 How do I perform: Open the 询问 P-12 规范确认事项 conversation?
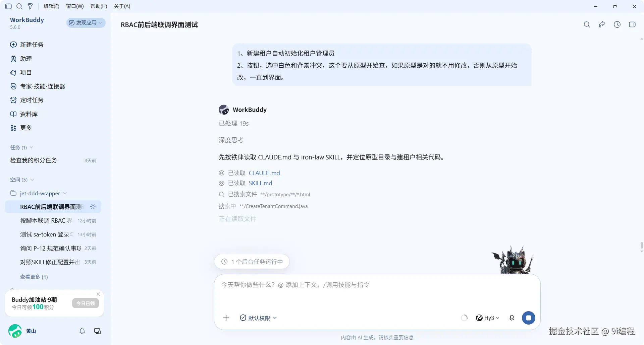click(53, 248)
